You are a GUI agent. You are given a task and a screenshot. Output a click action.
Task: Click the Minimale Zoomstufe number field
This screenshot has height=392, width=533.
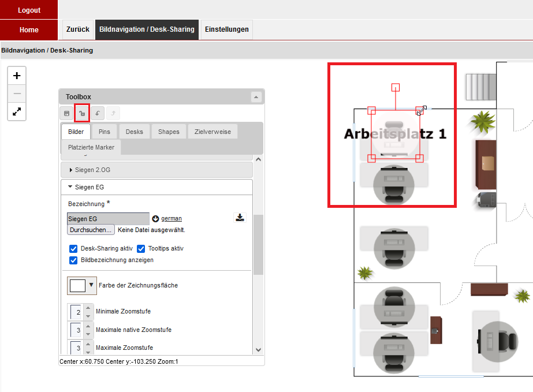pos(76,312)
